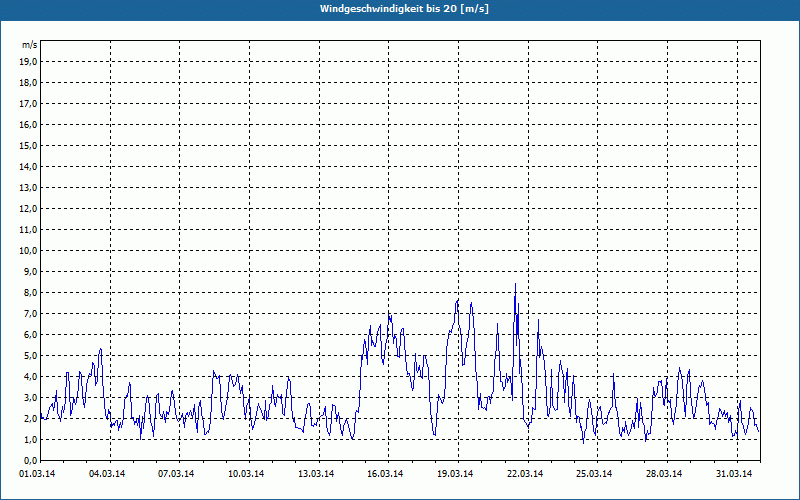Click the 8,0 y-axis label

click(x=30, y=292)
